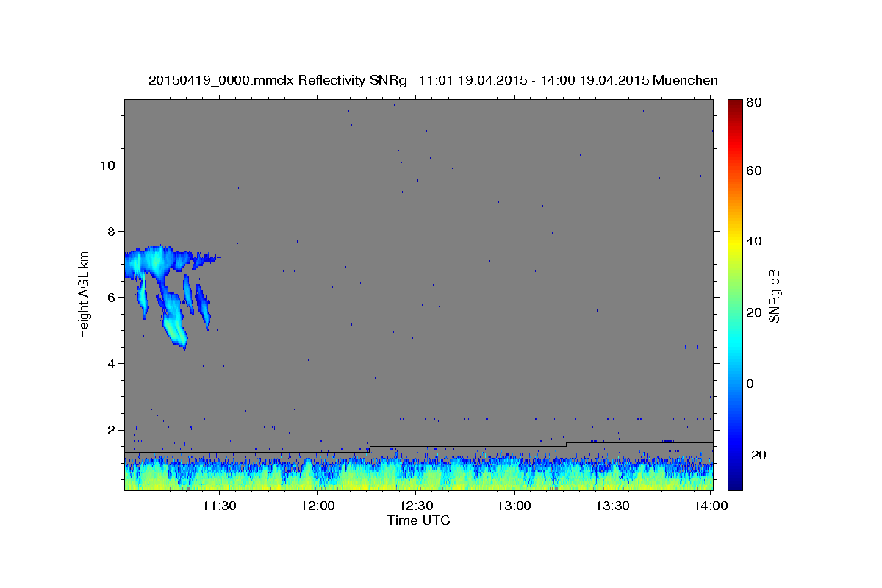Viewport: 882px width, 588px height.
Task: Click the colorbar value 20
Action: (x=755, y=312)
